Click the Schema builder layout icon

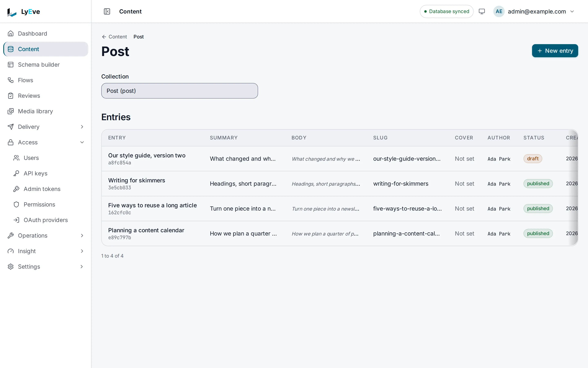(x=11, y=64)
